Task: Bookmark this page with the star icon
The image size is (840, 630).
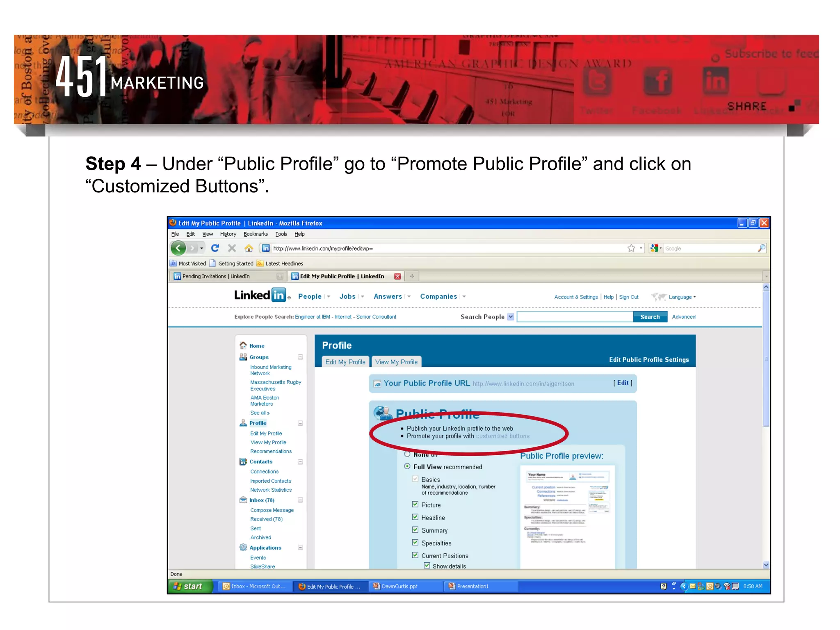Action: coord(631,248)
